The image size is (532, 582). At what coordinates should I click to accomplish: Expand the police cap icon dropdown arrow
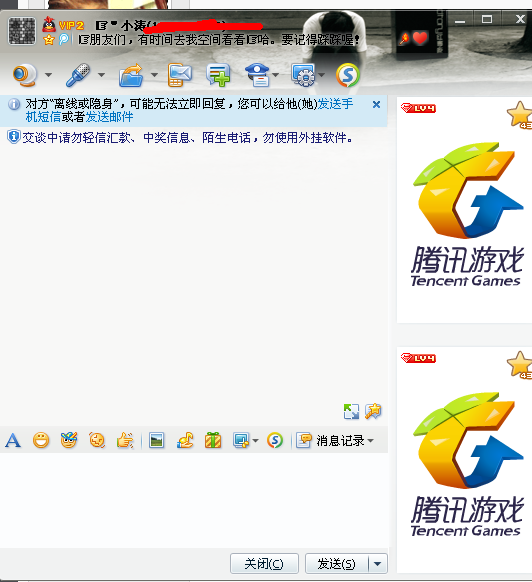coord(275,75)
